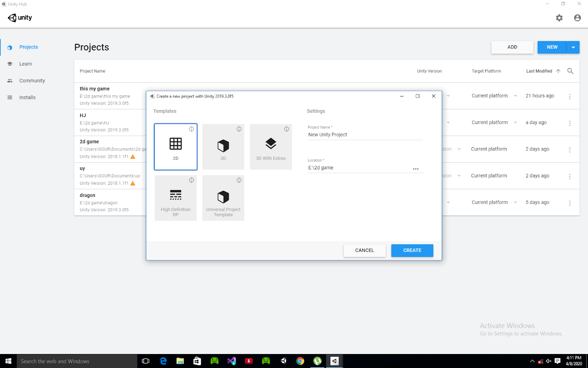Sort by Project Name column header
This screenshot has width=588, height=368.
[x=93, y=71]
